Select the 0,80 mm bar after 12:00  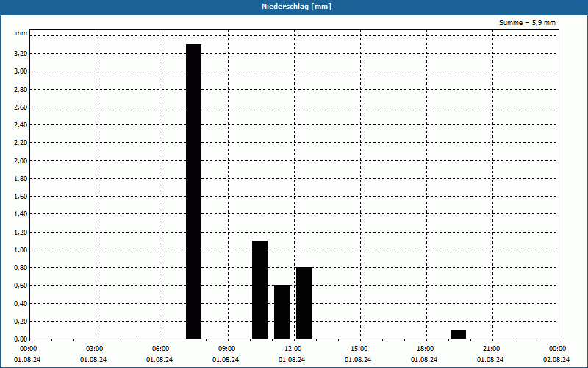pos(304,303)
